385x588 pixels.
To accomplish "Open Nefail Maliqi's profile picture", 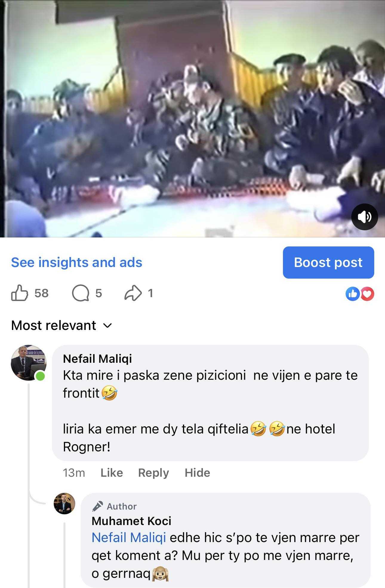I will [29, 363].
